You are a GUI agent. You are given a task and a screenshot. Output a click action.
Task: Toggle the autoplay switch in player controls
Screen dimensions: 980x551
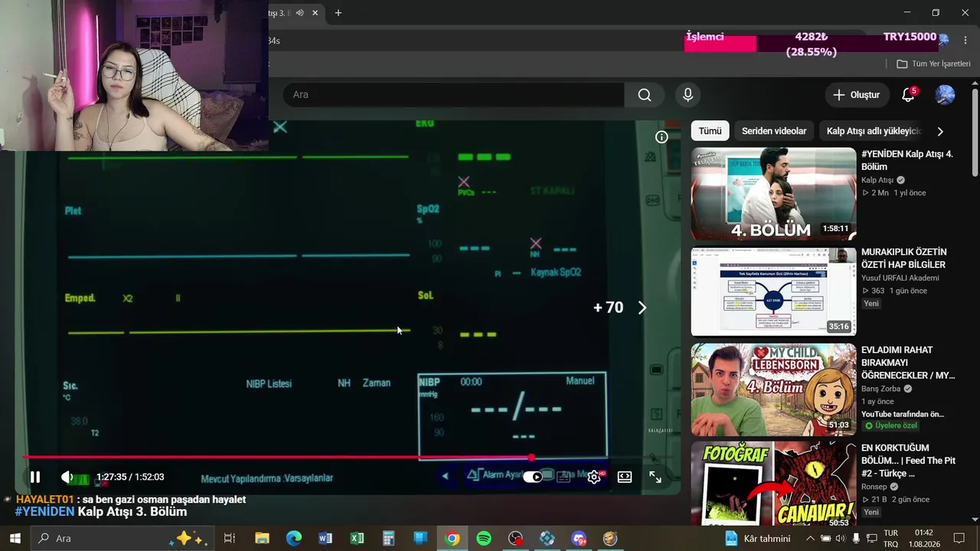(x=533, y=478)
